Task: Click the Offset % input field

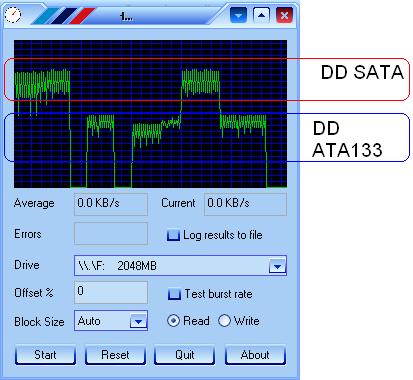Action: pos(111,292)
